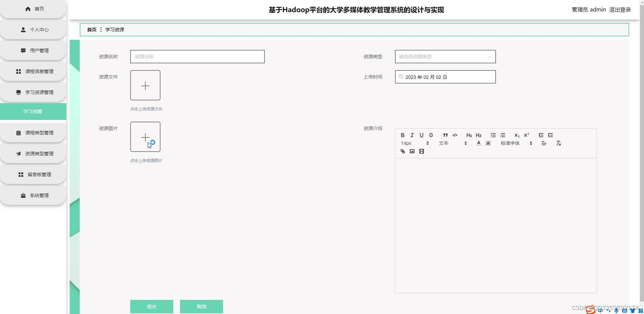Expand 资源类型管理 in the sidebar
This screenshot has height=314, width=644.
coord(33,154)
